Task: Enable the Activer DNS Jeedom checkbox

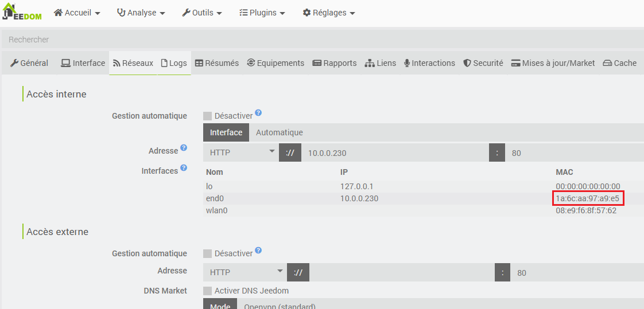Action: [208, 291]
